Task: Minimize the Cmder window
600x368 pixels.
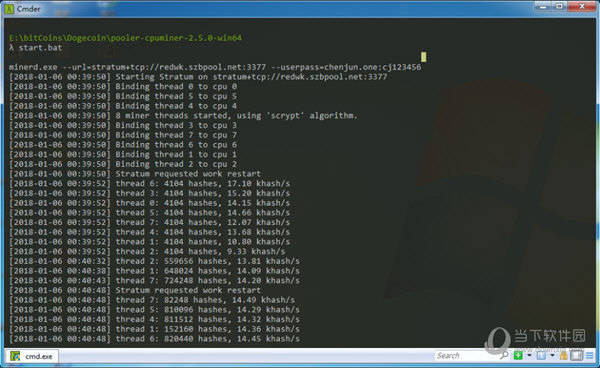Action: 544,6
